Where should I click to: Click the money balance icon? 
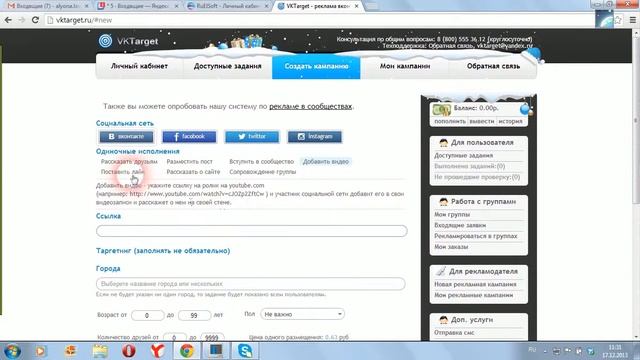tap(442, 109)
